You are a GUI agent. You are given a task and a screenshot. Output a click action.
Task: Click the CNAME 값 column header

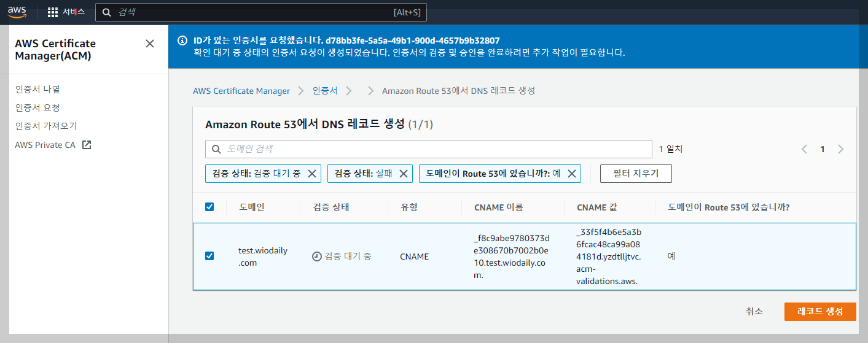[x=597, y=207]
